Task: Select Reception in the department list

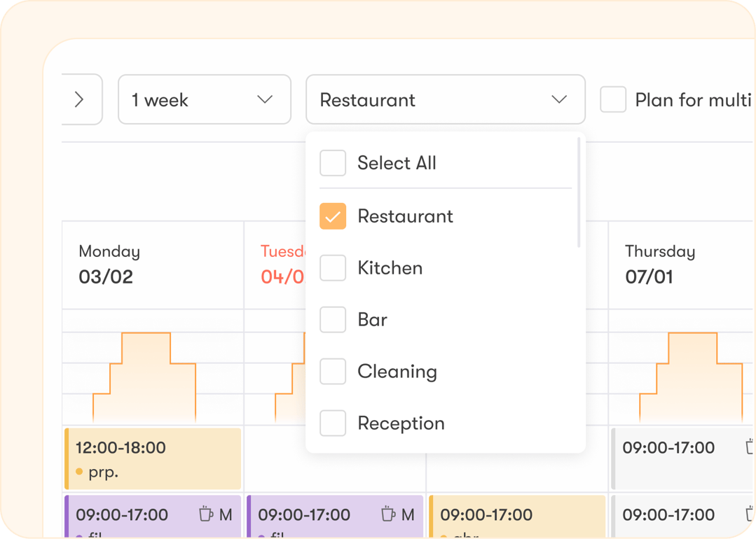Action: click(333, 423)
